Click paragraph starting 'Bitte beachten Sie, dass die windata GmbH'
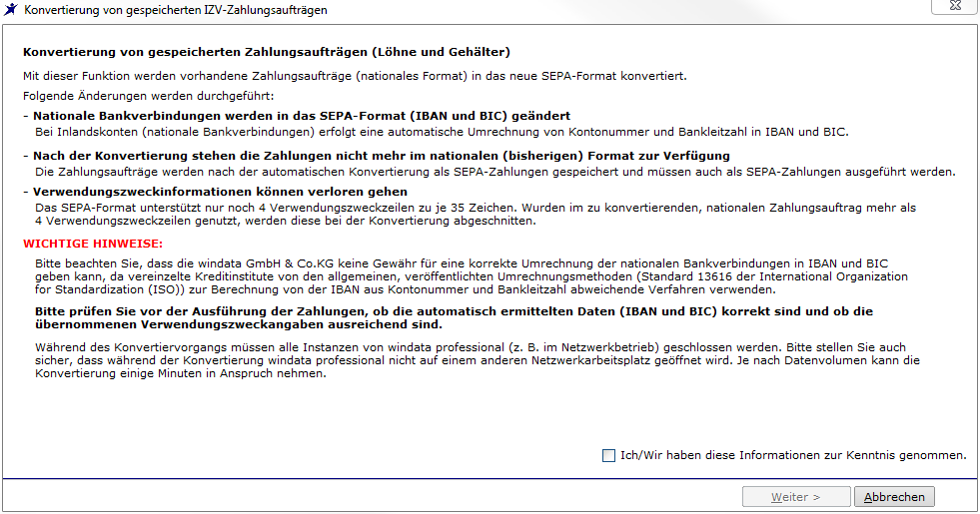The height and width of the screenshot is (514, 980). click(x=472, y=276)
